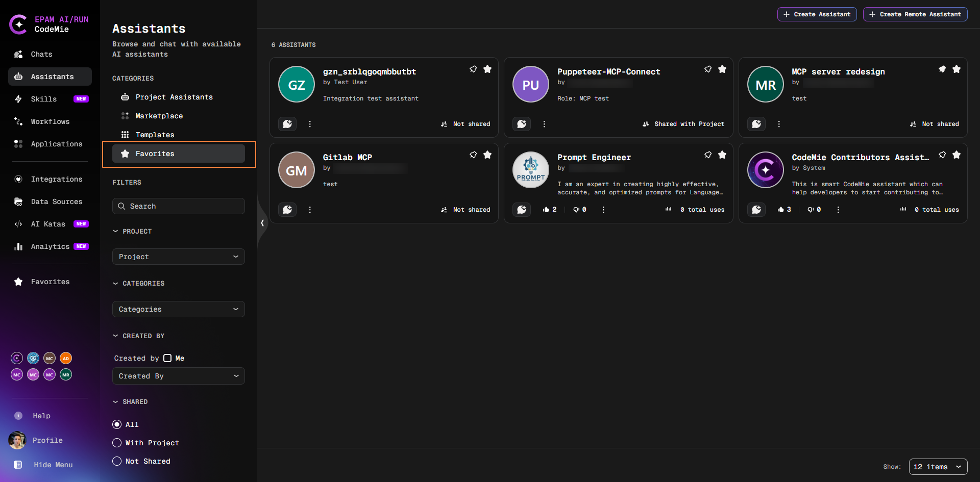Start chat with Gitlab MCP

pos(287,210)
